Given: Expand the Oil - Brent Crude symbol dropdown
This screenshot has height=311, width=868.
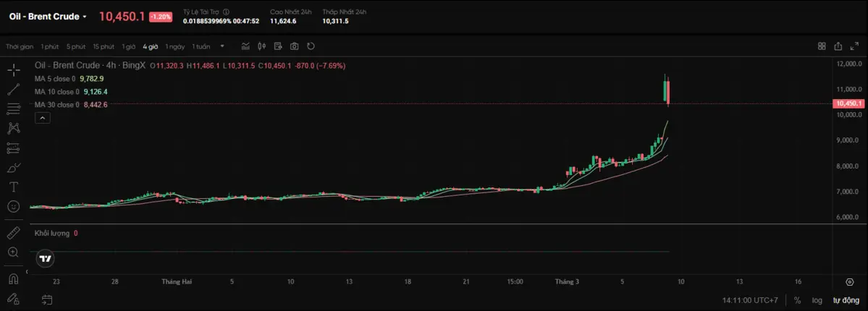Looking at the screenshot, I should [85, 17].
